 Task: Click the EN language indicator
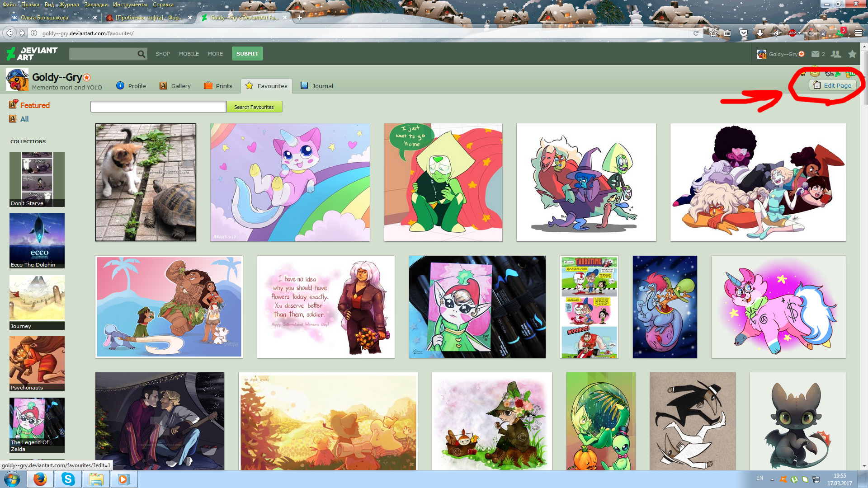(x=759, y=478)
